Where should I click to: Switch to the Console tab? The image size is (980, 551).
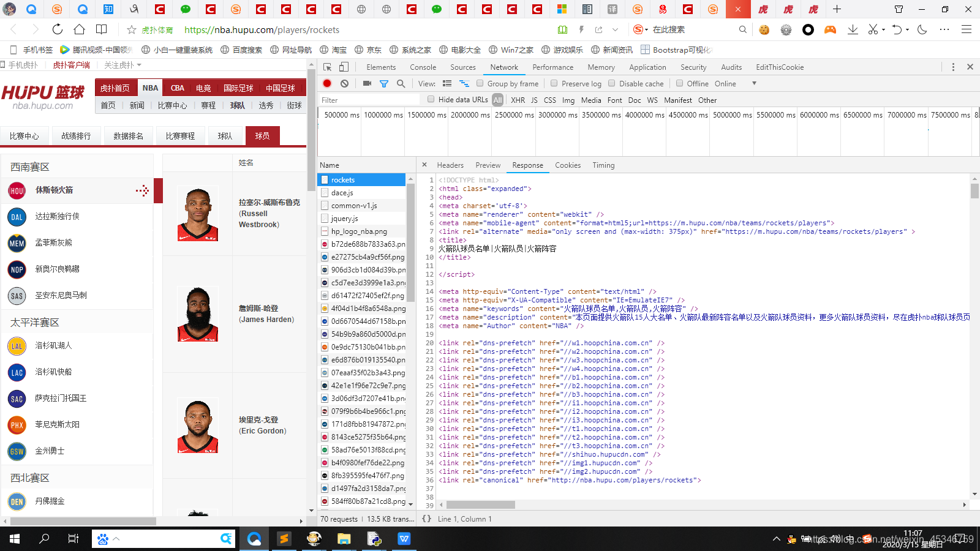[423, 67]
